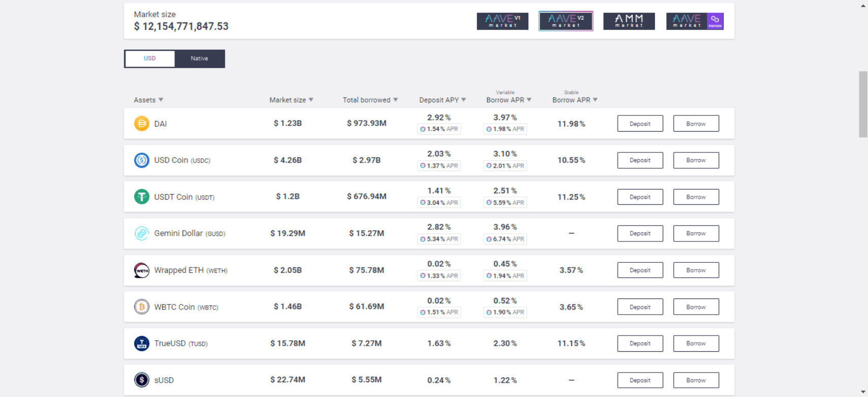This screenshot has width=868, height=397.
Task: Click Deposit button for Gemini Dollar
Action: coord(640,233)
